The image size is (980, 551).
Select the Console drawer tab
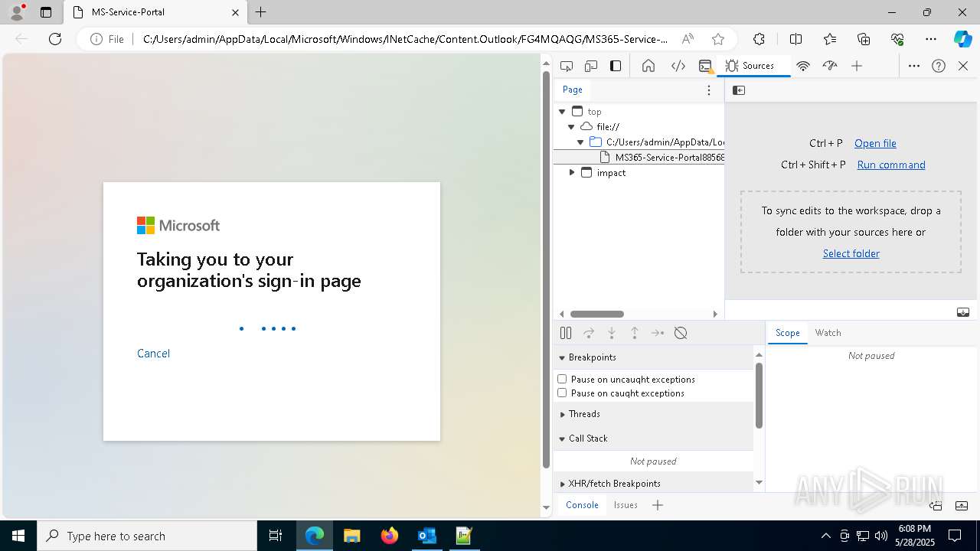click(582, 505)
